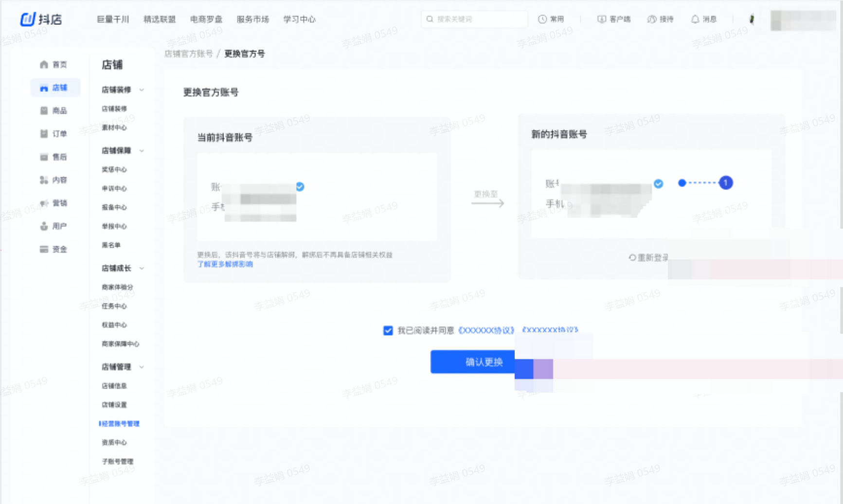Open the 巨量千川 top menu item
Viewport: 843px width, 504px height.
113,19
